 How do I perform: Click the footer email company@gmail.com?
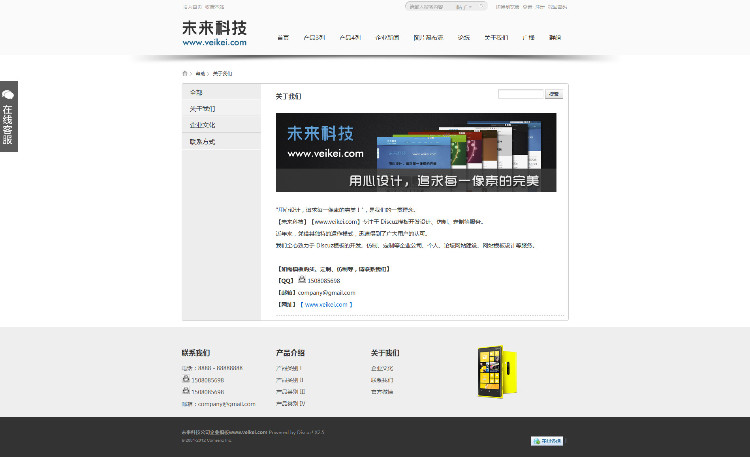click(227, 404)
